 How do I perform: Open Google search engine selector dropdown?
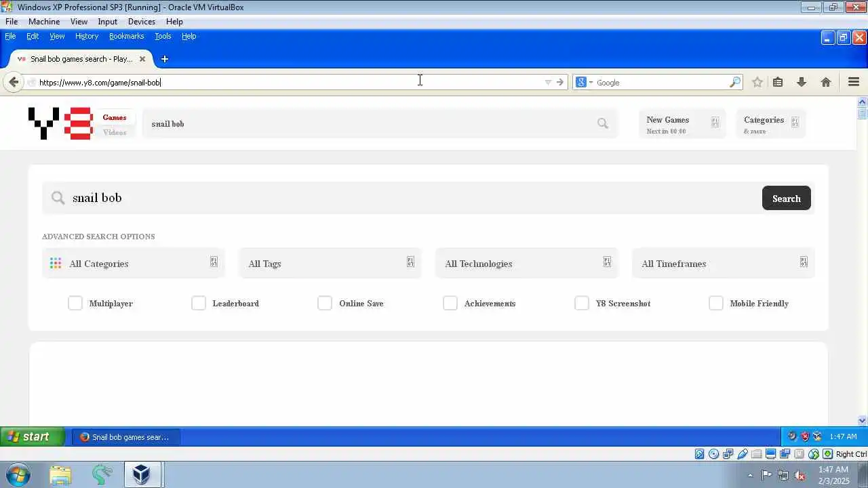click(x=585, y=82)
